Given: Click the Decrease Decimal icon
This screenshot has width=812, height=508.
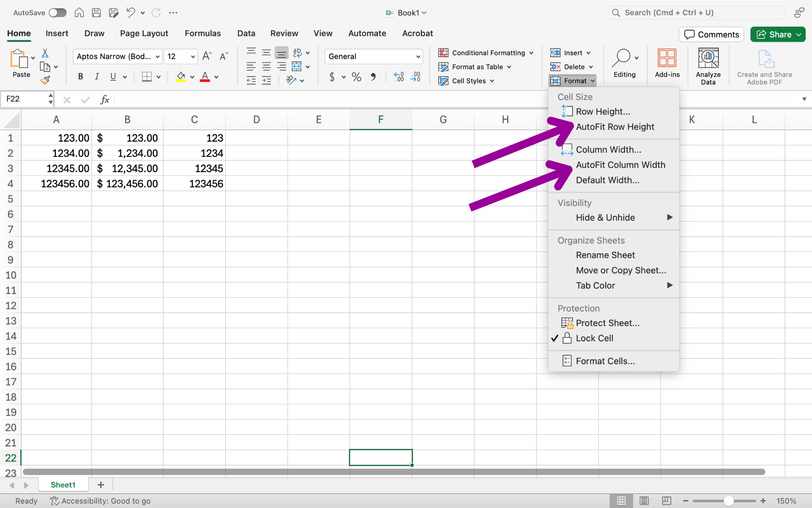Looking at the screenshot, I should (x=416, y=77).
